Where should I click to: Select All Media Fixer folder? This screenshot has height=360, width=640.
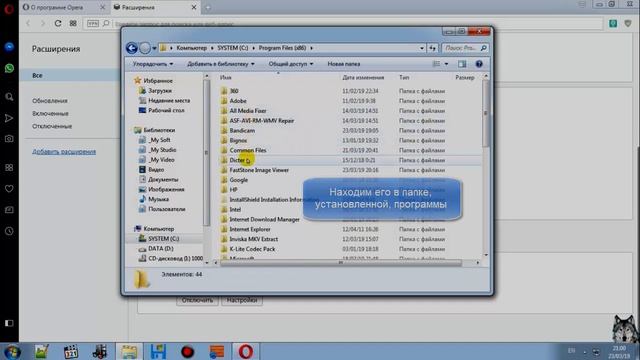click(x=248, y=111)
